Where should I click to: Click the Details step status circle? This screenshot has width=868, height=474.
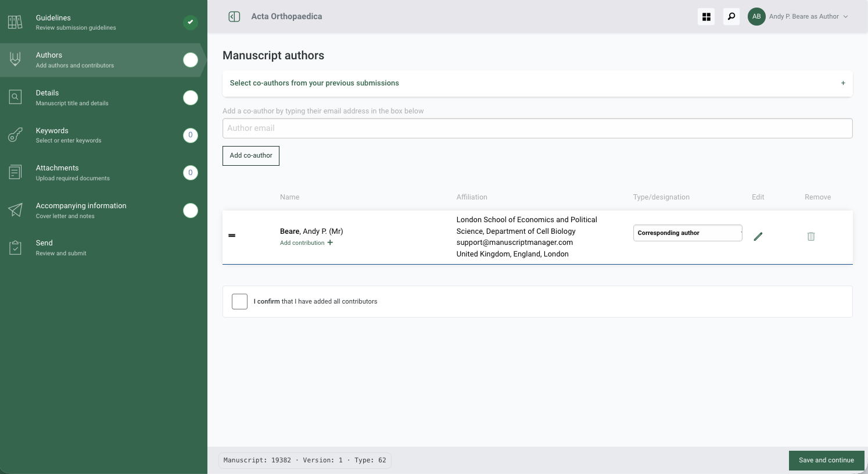pos(191,98)
